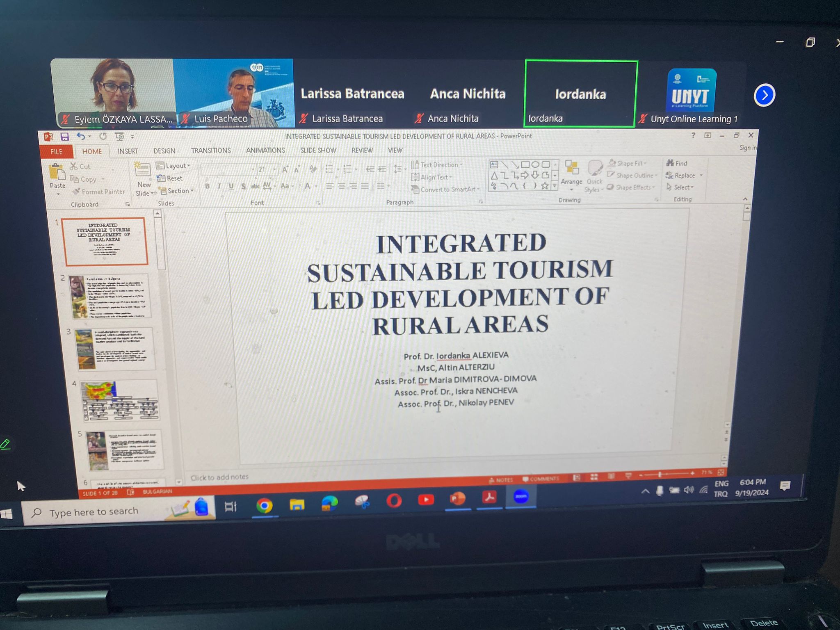The width and height of the screenshot is (840, 630).
Task: Click Format Painter brush
Action: pyautogui.click(x=98, y=192)
